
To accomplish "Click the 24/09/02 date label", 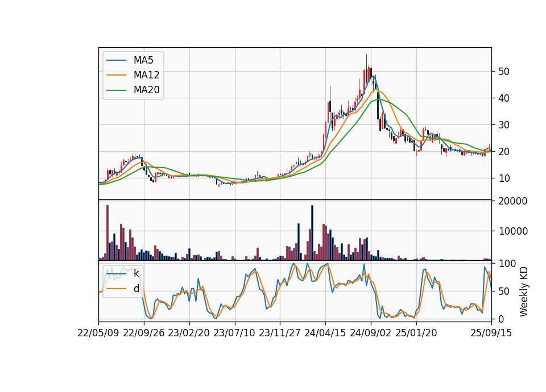I will pyautogui.click(x=370, y=333).
